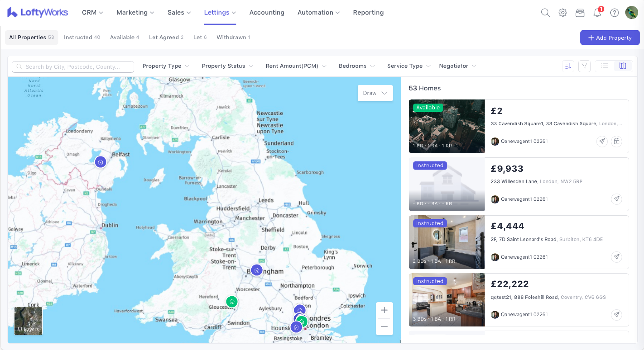Expand the Negotiator filter dropdown
Viewport: 644px width, 350px height.
coord(457,66)
